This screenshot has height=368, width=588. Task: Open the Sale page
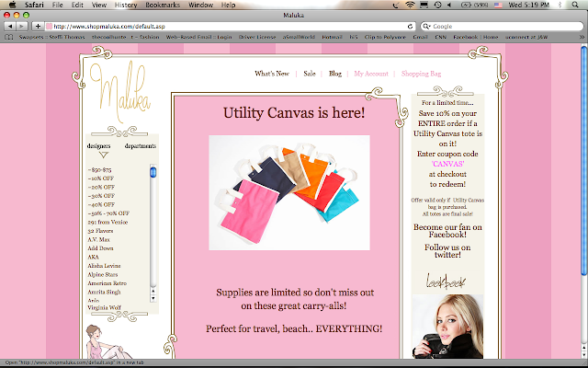click(x=310, y=74)
